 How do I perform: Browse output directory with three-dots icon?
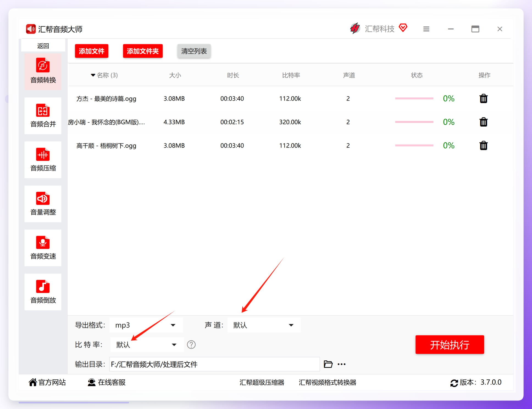tap(342, 364)
